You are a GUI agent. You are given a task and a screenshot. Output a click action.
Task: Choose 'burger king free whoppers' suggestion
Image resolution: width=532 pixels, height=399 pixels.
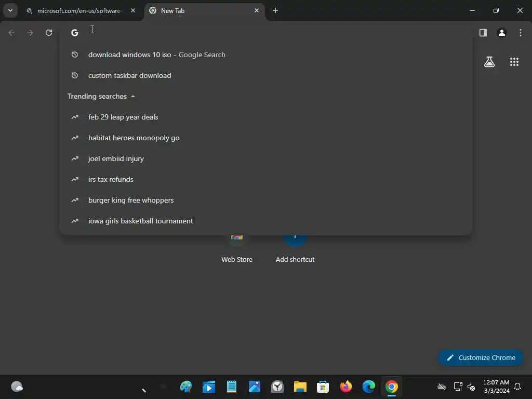coord(266,200)
